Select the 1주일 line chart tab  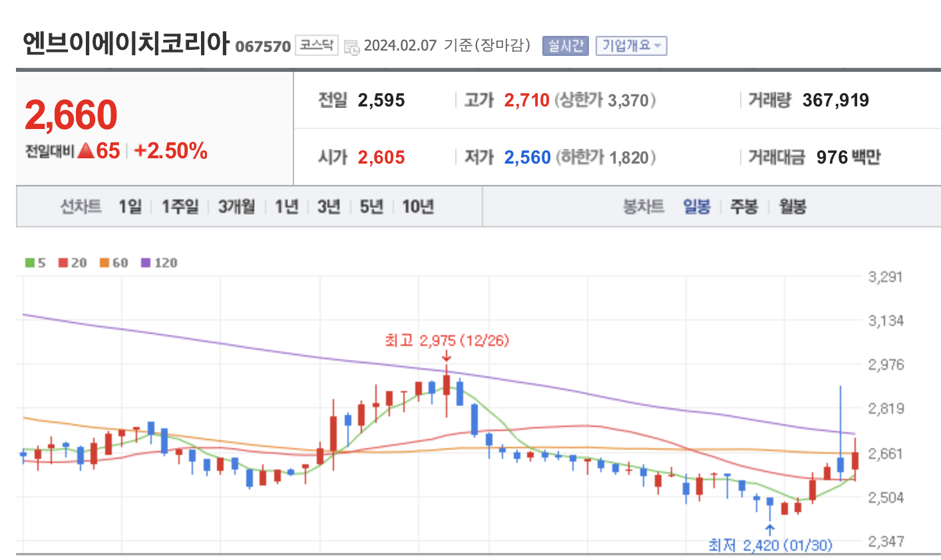coord(180,207)
